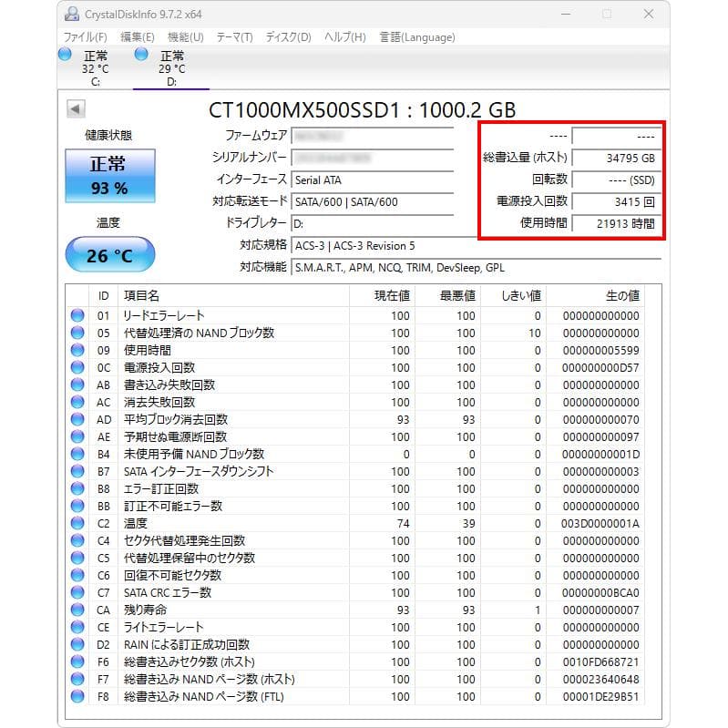Click status orb for C4 セクタ代替処理発生回数
The image size is (728, 728).
77,541
